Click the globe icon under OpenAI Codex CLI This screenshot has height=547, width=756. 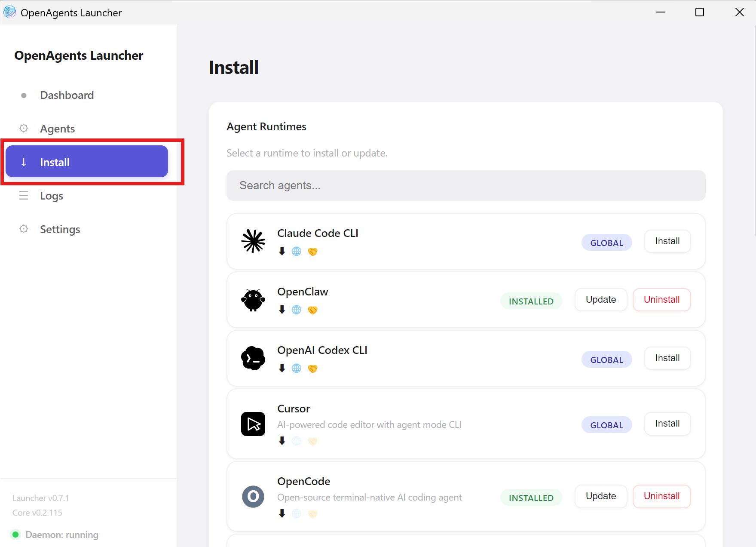point(297,368)
